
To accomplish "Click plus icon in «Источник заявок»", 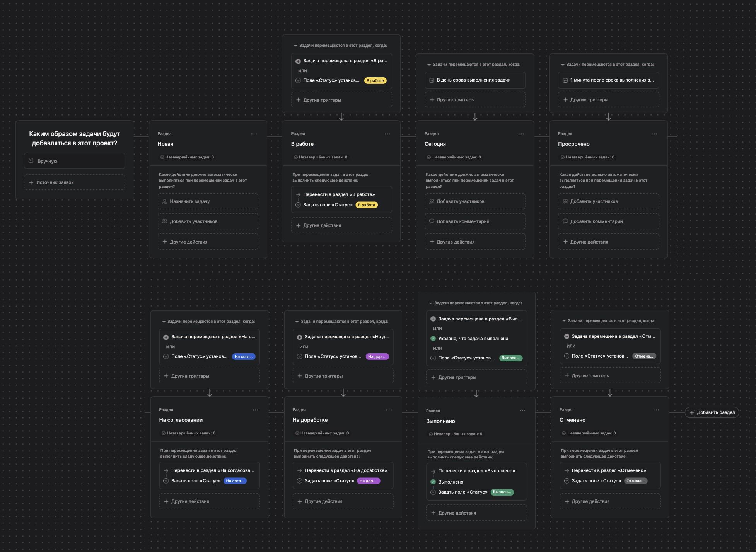I will point(31,182).
